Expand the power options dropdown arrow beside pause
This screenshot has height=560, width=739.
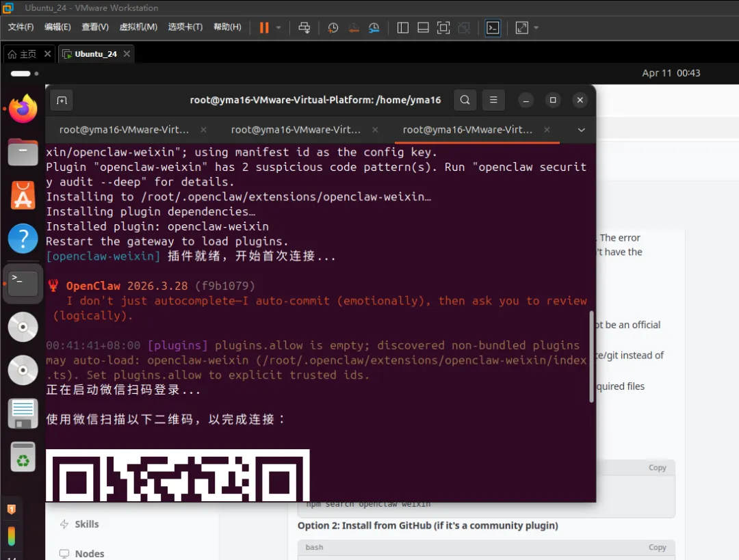278,28
